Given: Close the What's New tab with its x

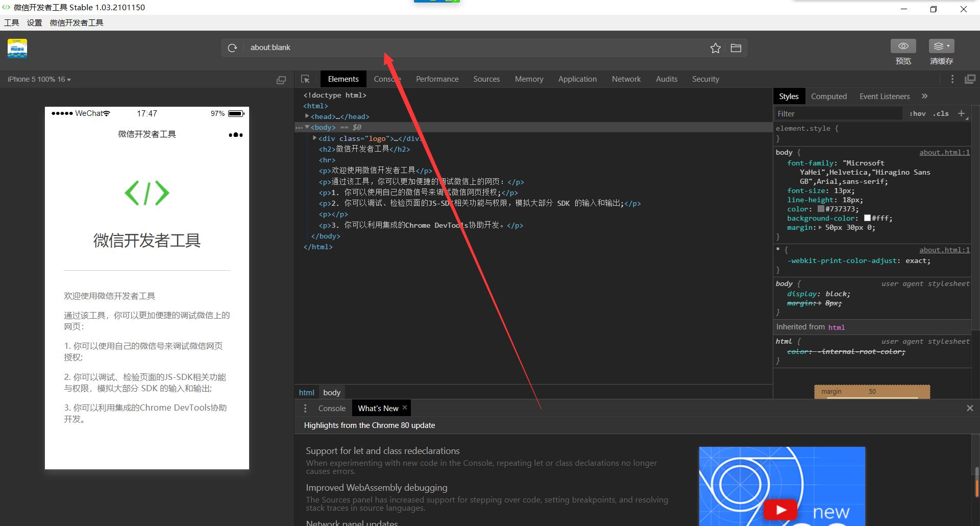Looking at the screenshot, I should pyautogui.click(x=405, y=408).
